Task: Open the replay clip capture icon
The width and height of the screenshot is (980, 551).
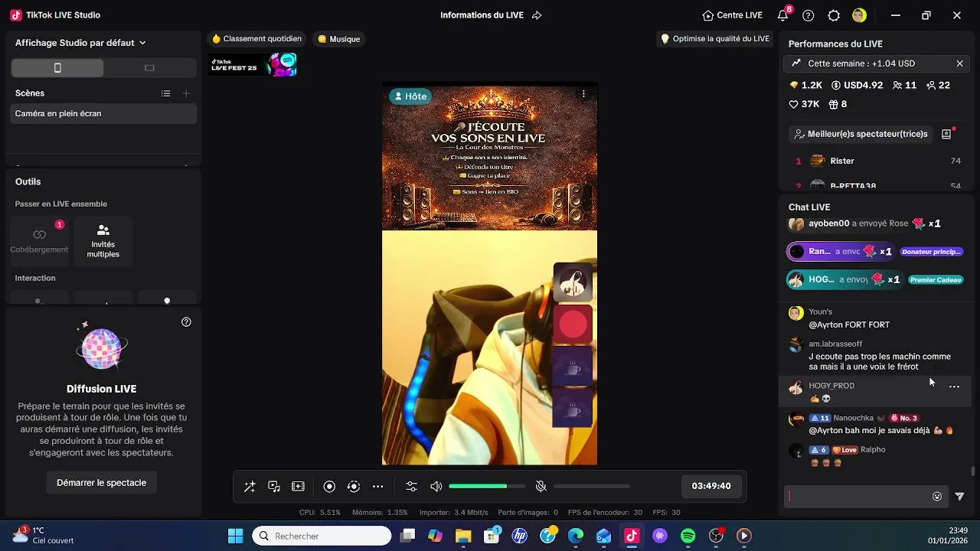Action: click(x=354, y=487)
